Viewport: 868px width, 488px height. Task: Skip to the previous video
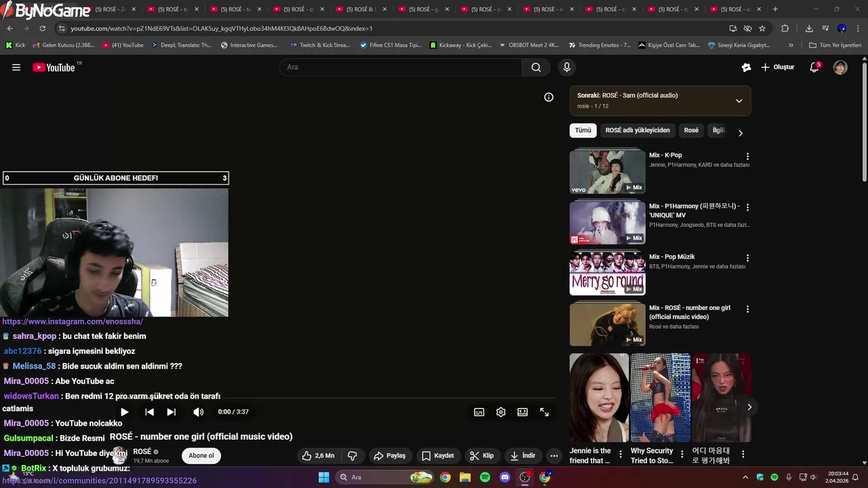coord(150,412)
